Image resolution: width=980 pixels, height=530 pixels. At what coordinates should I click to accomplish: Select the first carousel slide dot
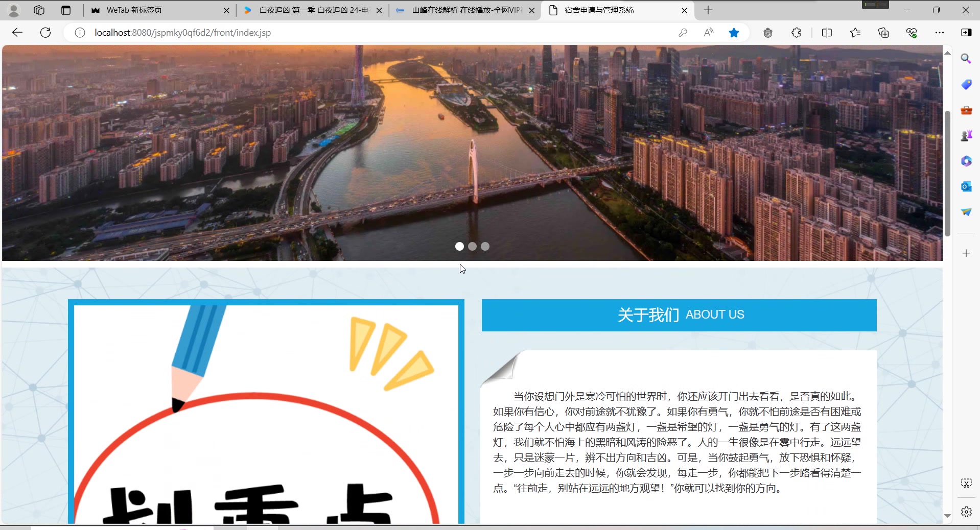[x=459, y=247]
